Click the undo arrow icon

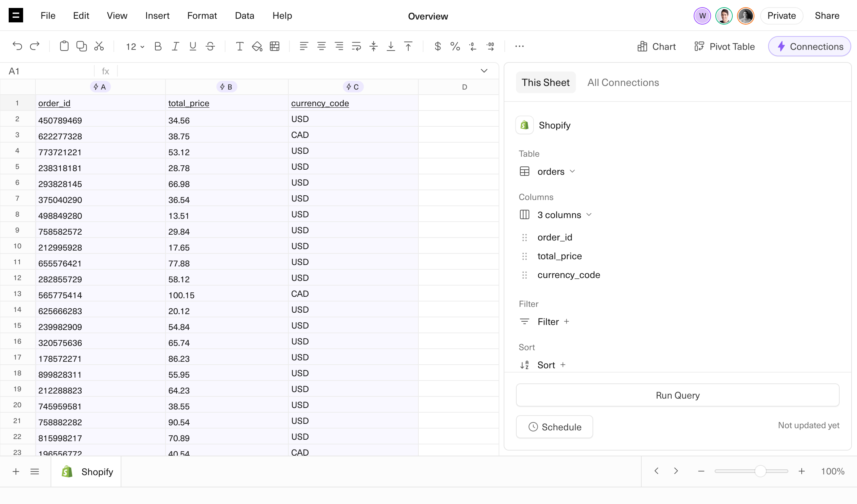17,46
